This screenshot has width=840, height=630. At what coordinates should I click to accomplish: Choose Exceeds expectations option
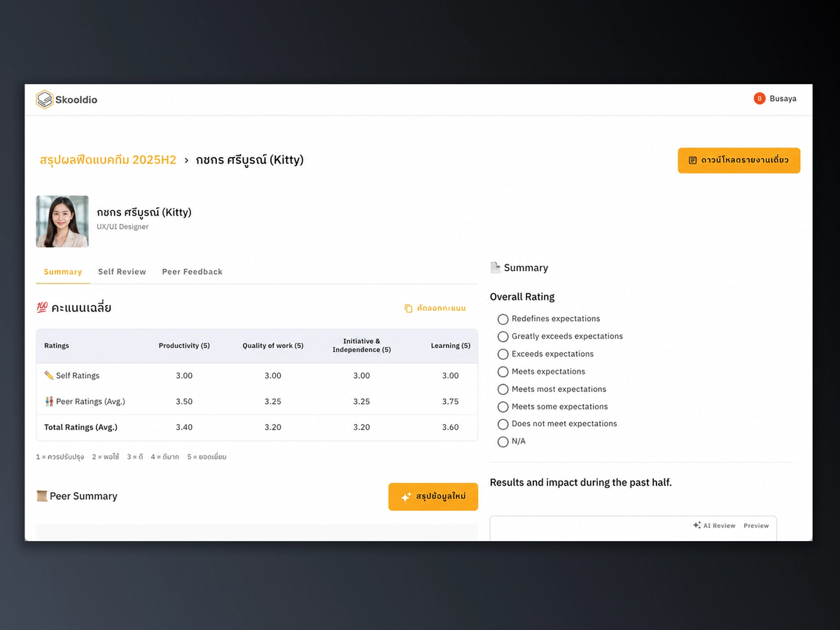pyautogui.click(x=503, y=354)
